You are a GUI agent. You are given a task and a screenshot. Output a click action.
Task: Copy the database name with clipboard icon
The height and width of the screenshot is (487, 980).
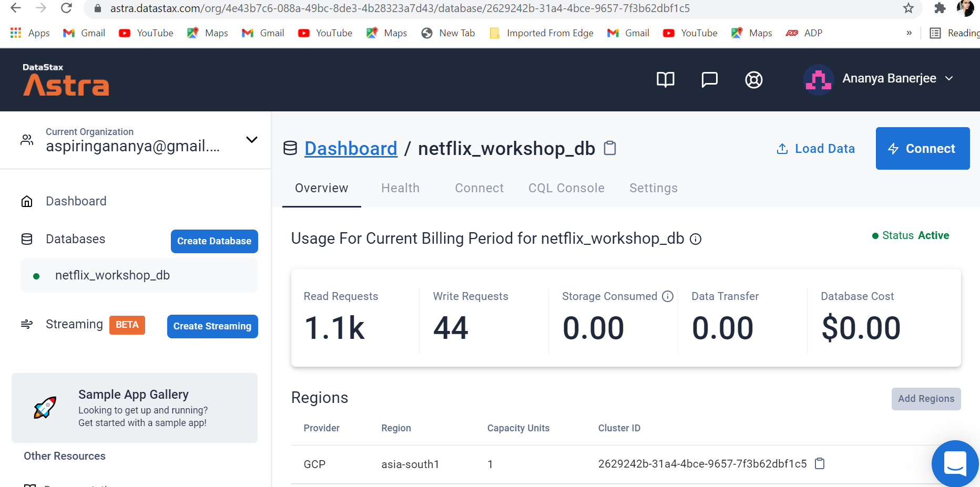point(610,148)
